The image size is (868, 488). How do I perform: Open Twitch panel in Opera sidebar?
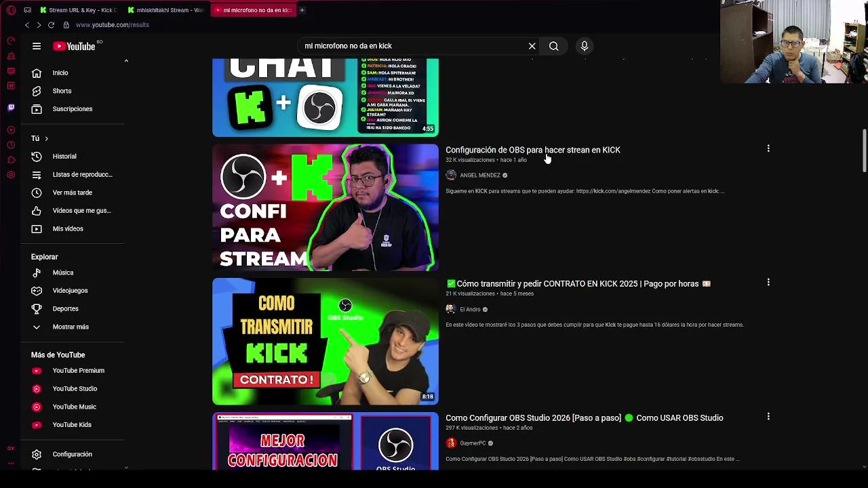[11, 107]
